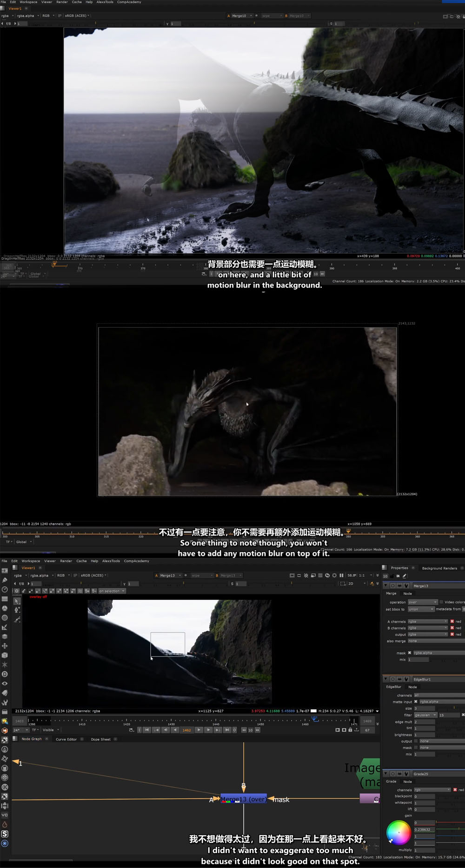Image resolution: width=465 pixels, height=868 pixels.
Task: Open the A channels rgba dropdown
Action: tap(428, 621)
